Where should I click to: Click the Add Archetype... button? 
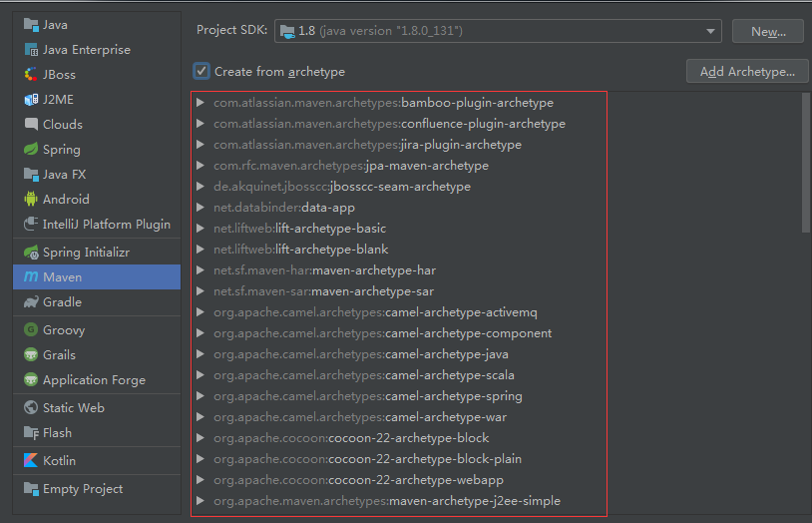click(x=747, y=71)
